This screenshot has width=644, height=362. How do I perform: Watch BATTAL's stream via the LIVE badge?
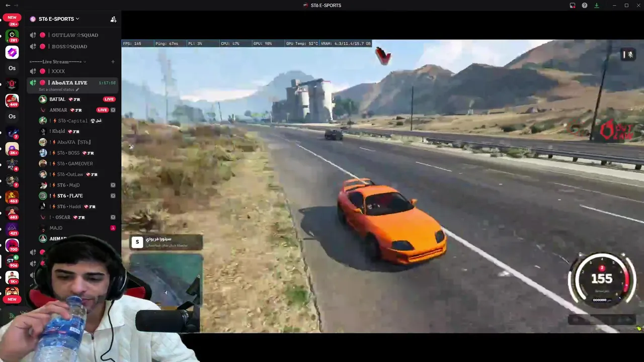click(109, 99)
